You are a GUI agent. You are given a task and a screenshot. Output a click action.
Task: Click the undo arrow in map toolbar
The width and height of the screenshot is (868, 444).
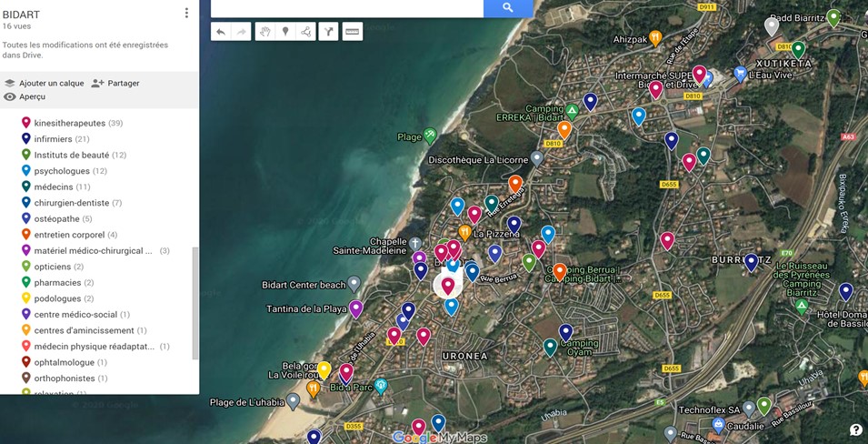click(x=220, y=32)
